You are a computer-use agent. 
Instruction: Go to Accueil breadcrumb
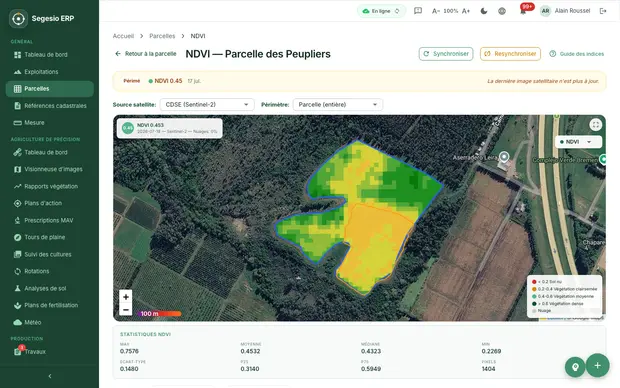(123, 36)
